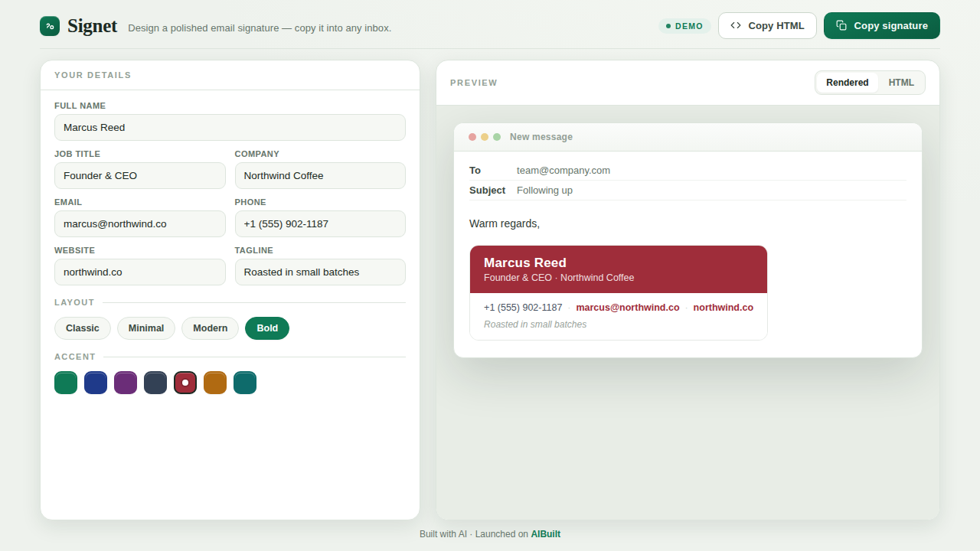The width and height of the screenshot is (980, 551).
Task: Click the red window dot in New message
Action: click(x=472, y=137)
